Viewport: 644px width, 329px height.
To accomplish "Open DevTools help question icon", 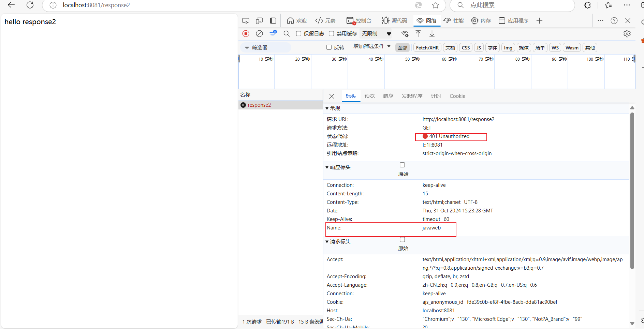I will coord(614,21).
